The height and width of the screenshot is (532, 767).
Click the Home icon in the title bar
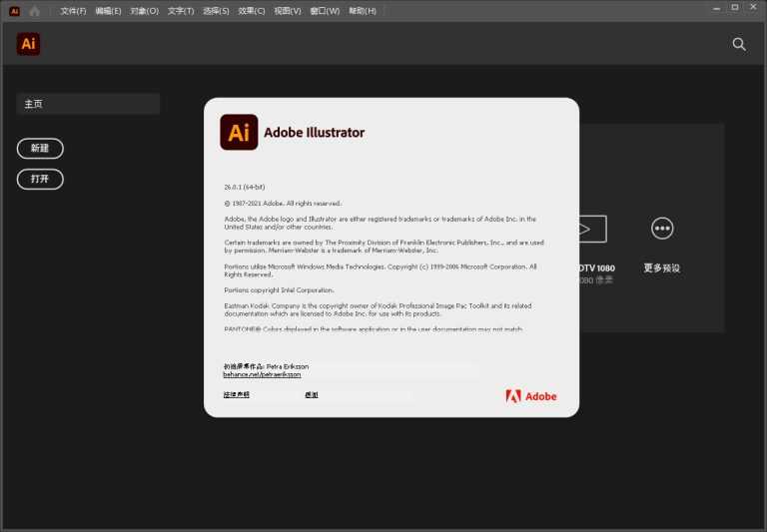point(34,11)
